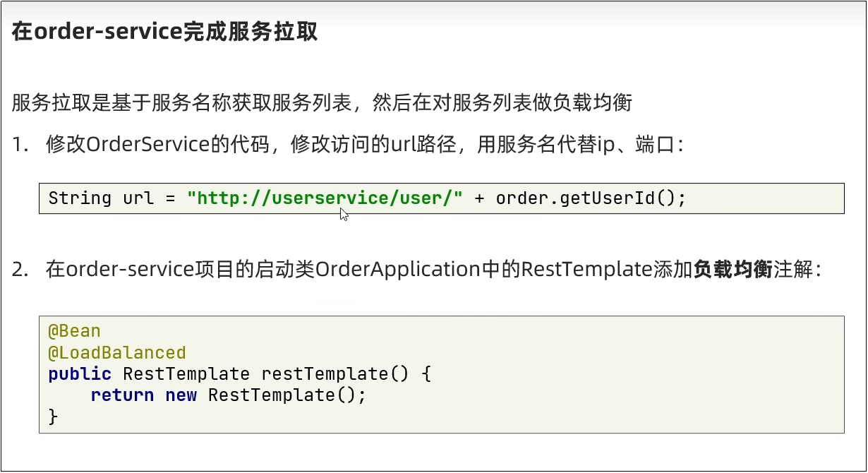868x473 pixels.
Task: Click the closing brace of the method
Action: click(53, 417)
